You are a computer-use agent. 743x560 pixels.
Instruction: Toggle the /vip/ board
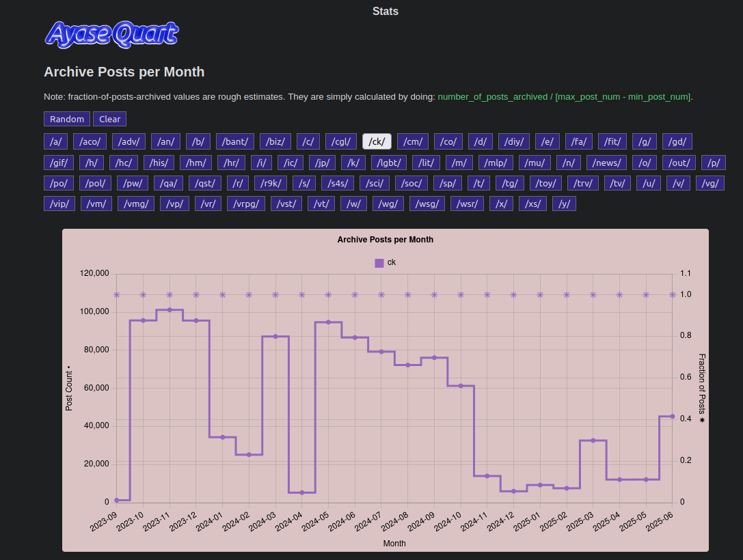[x=59, y=204]
